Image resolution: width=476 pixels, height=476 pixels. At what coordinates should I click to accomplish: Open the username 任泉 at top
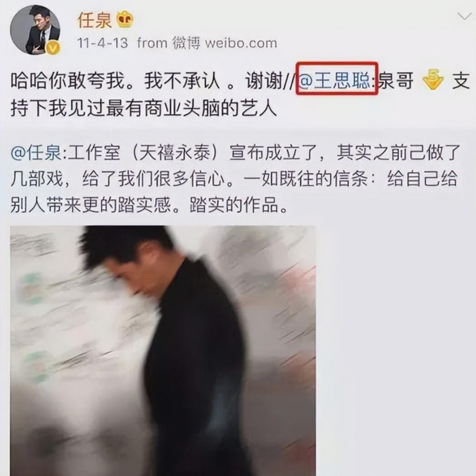94,20
